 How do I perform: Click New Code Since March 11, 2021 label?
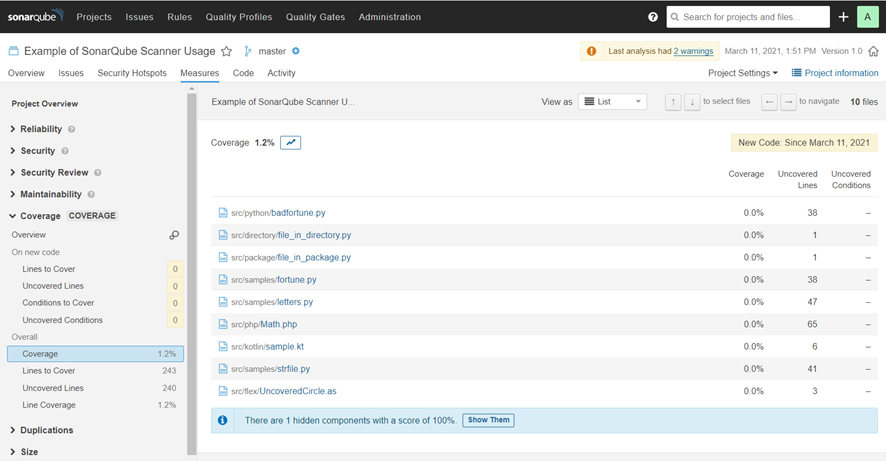[804, 143]
